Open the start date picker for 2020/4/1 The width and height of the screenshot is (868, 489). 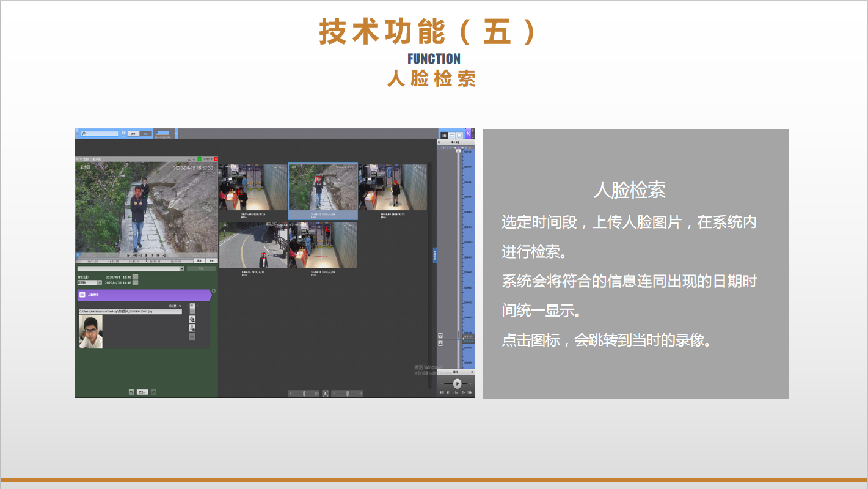[136, 277]
